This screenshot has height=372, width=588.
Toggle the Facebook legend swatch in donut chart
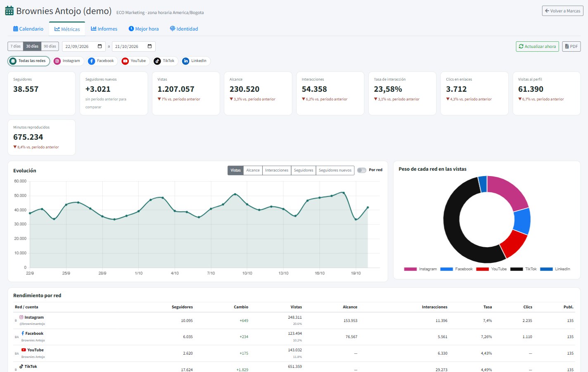pyautogui.click(x=447, y=269)
